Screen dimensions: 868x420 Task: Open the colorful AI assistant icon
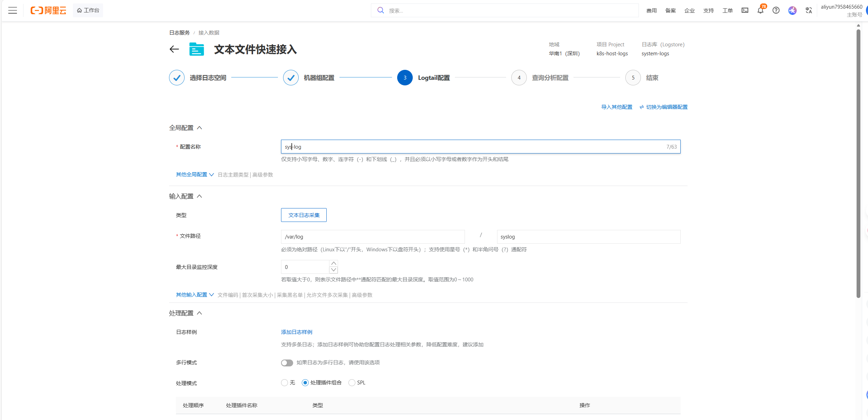coord(792,10)
